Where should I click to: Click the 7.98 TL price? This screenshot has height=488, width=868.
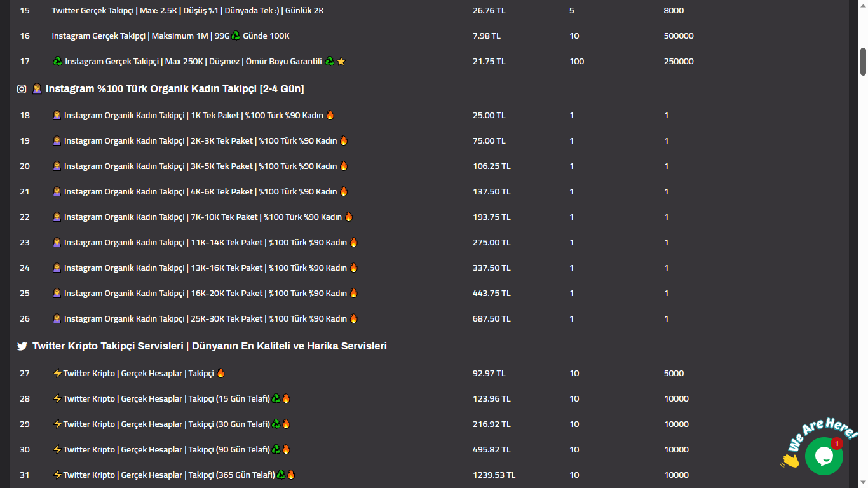(487, 36)
